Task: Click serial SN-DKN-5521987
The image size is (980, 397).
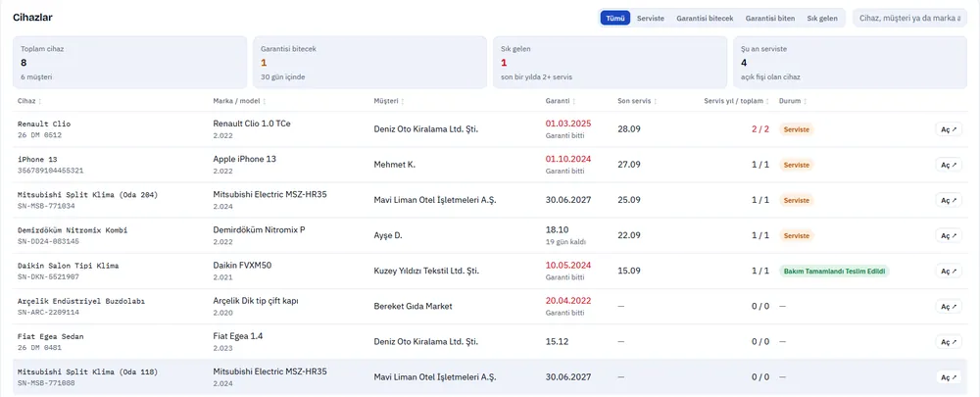Action: coord(48,277)
